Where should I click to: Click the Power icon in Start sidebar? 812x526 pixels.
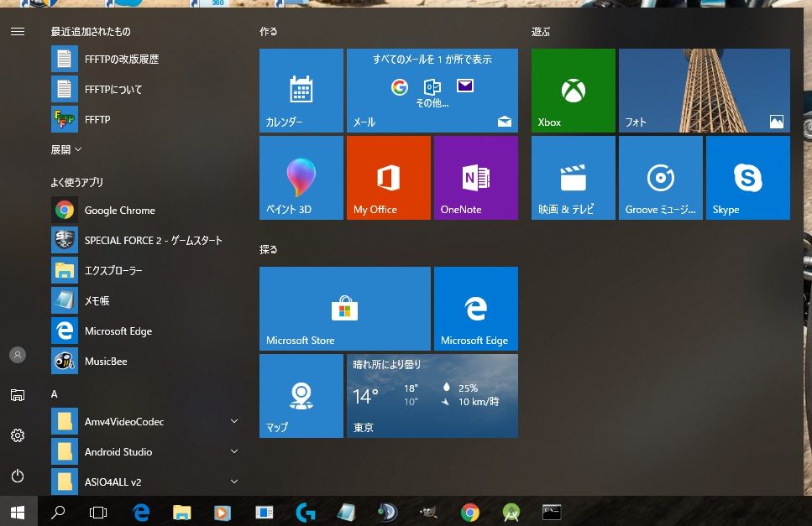[18, 476]
